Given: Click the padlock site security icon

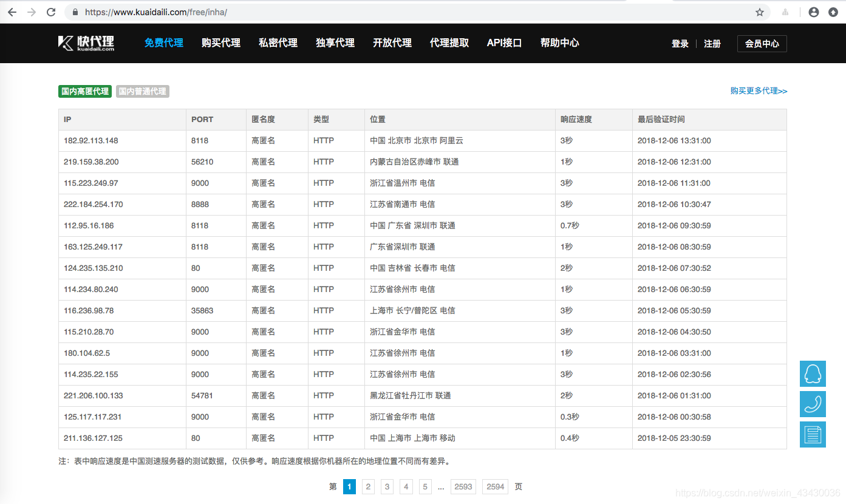Looking at the screenshot, I should click(75, 12).
